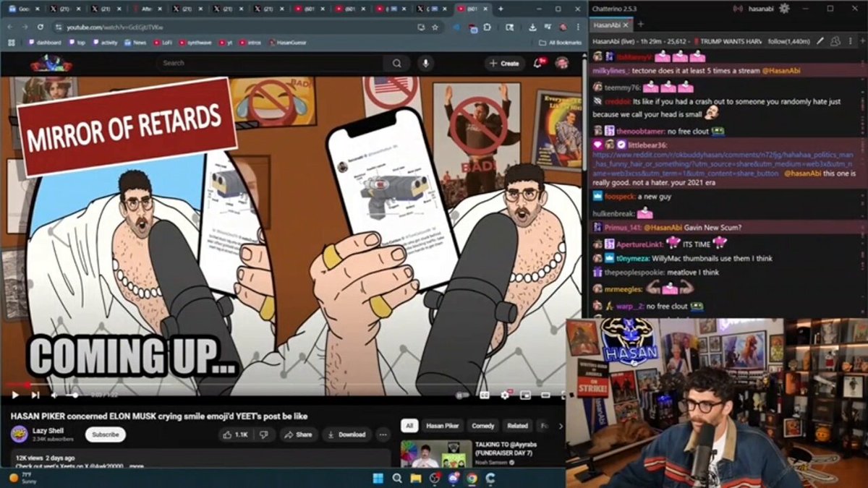Viewport: 868px width, 488px height.
Task: Open browser downloads icon
Action: click(x=532, y=27)
